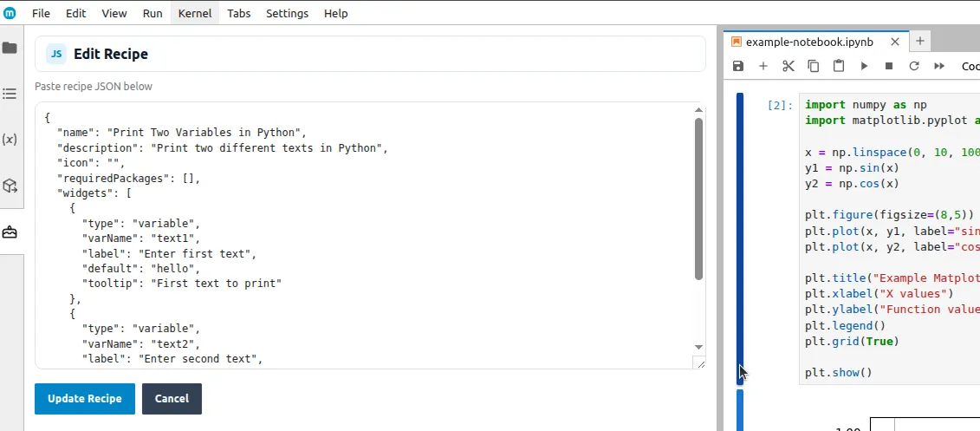This screenshot has height=431, width=980.
Task: Save the notebook with the disk icon
Action: coord(738,66)
